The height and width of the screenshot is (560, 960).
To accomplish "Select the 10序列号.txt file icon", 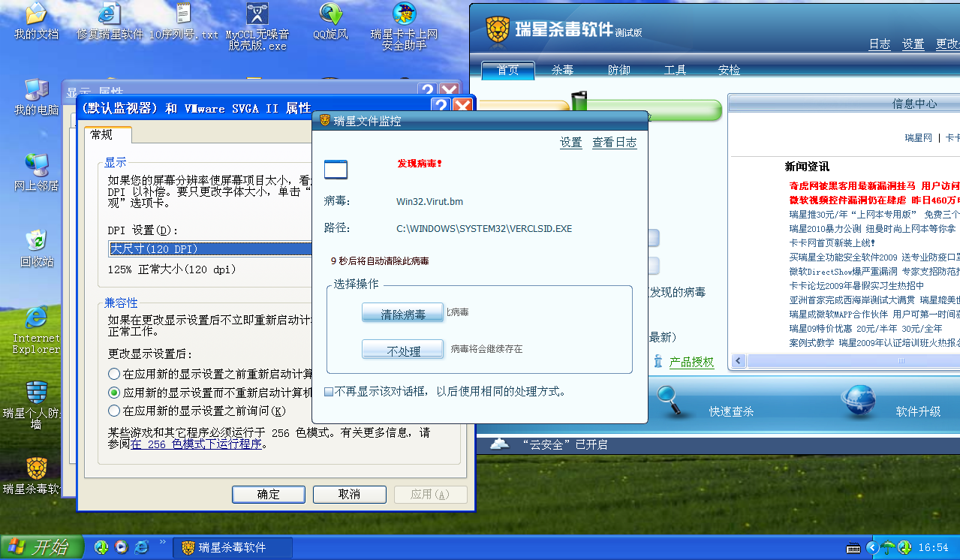I will pyautogui.click(x=184, y=22).
